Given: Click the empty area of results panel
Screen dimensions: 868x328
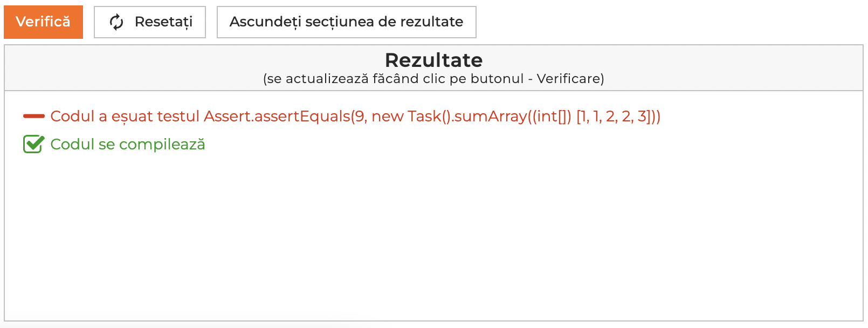Looking at the screenshot, I should tap(433, 237).
